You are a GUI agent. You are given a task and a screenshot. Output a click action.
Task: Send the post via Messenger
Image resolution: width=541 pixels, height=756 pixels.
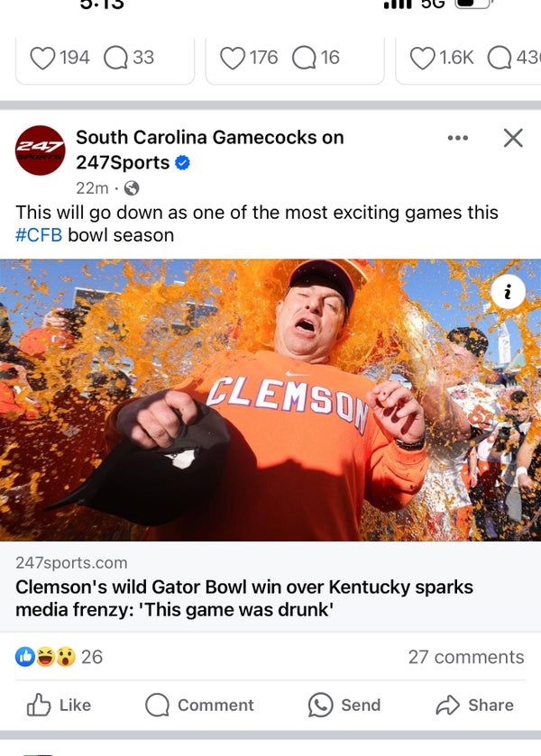pos(344,705)
